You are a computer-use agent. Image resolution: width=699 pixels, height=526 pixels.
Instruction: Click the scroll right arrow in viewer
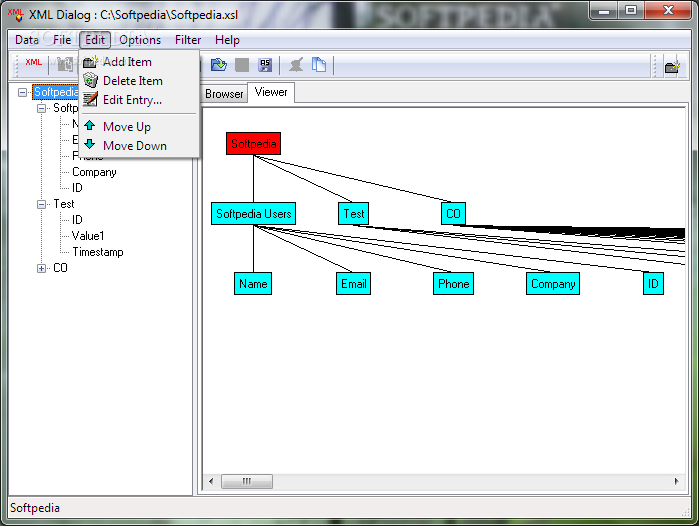pyautogui.click(x=677, y=481)
